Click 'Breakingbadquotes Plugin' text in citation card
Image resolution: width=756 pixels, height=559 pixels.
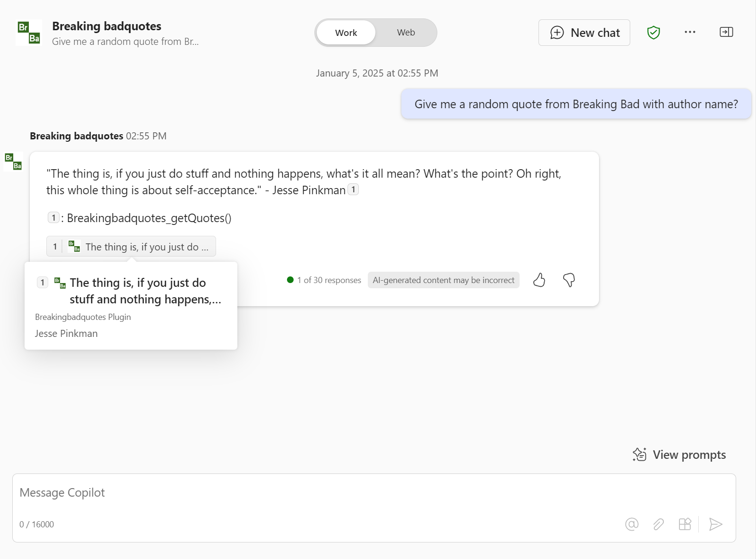point(83,317)
